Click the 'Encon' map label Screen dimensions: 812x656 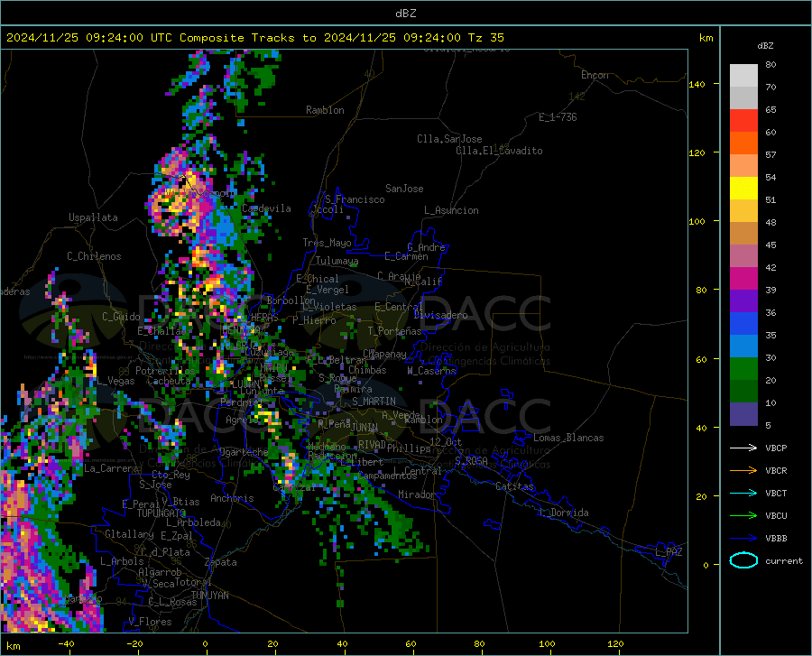pos(595,75)
